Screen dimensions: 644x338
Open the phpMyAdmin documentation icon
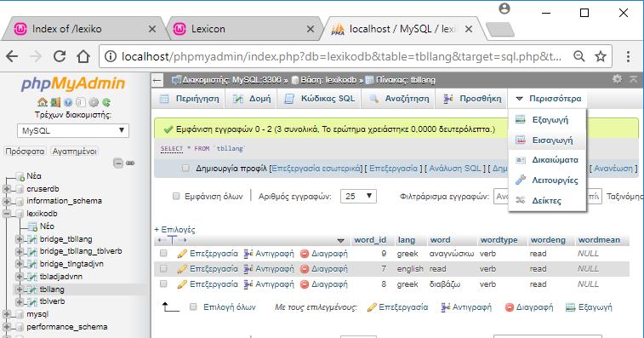tap(68, 102)
